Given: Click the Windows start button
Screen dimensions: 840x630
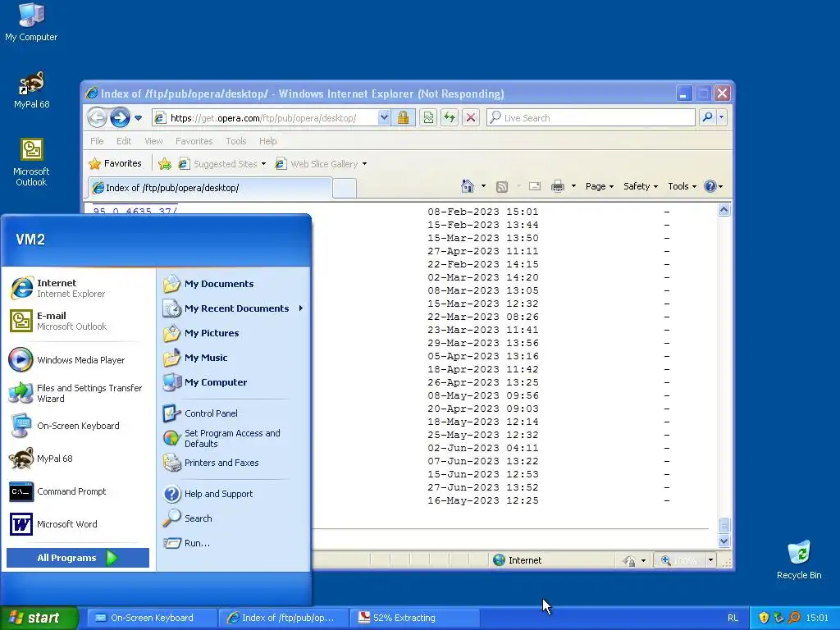Looking at the screenshot, I should pos(39,618).
